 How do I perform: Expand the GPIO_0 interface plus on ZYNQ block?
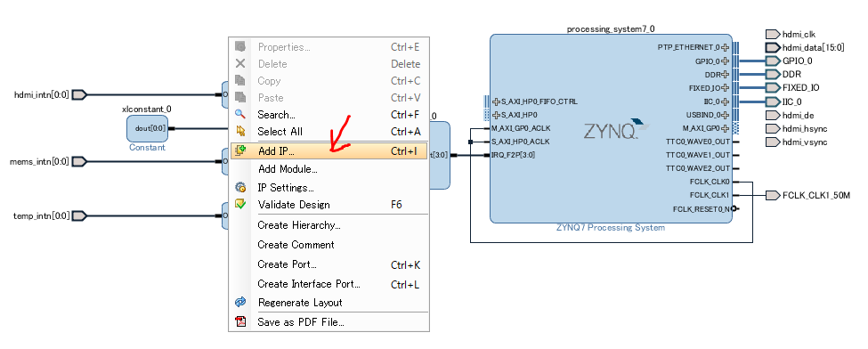click(726, 61)
